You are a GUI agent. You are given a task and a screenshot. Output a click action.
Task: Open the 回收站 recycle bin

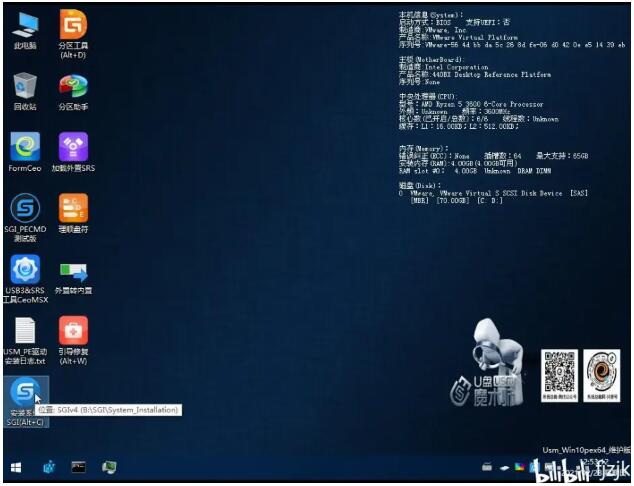[25, 86]
